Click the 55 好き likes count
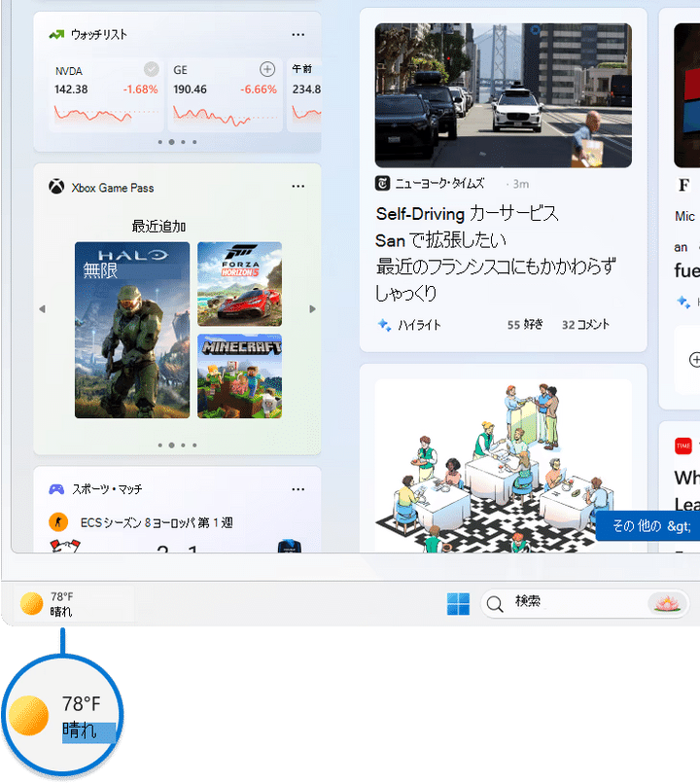This screenshot has height=784, width=700. [525, 325]
